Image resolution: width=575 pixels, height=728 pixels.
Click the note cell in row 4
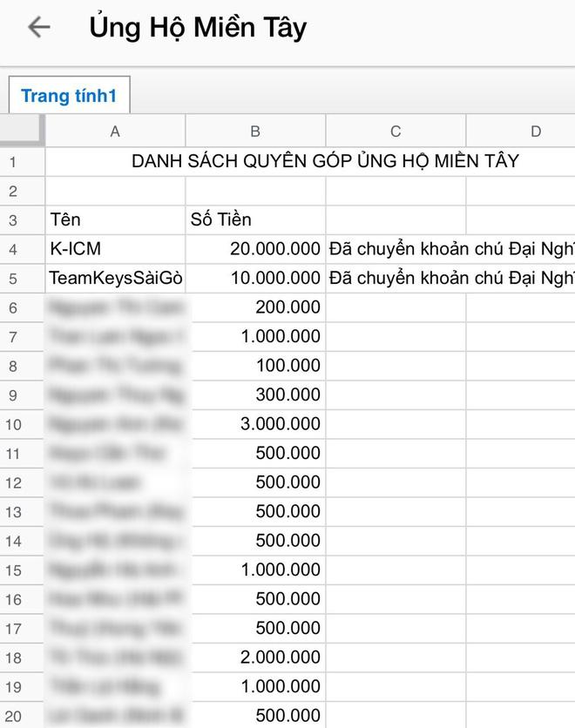coord(396,249)
